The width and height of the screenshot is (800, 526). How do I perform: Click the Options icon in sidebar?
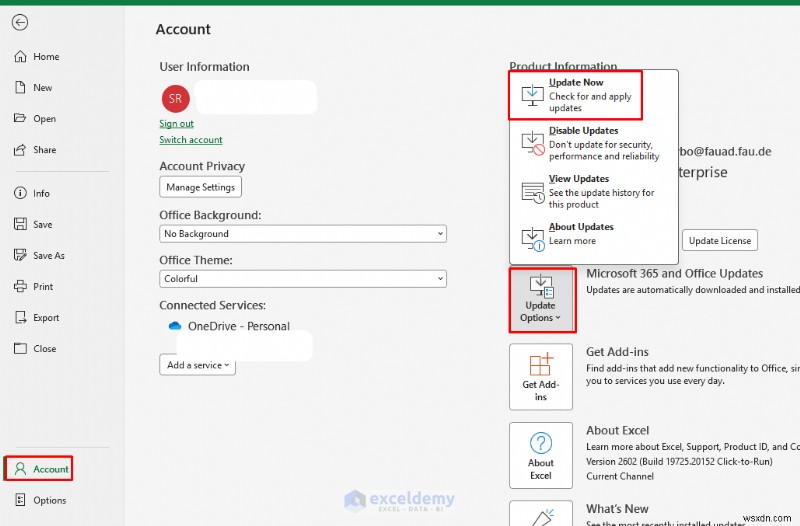(x=20, y=500)
